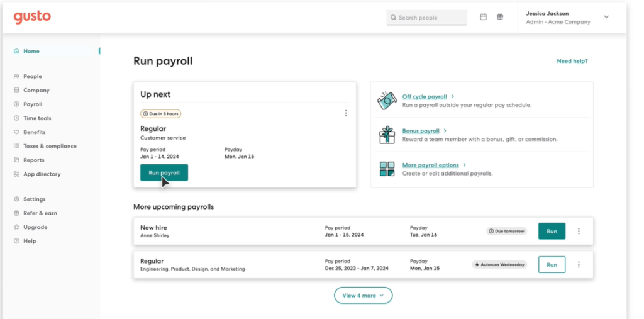
Task: Open the Need help? link
Action: [572, 61]
